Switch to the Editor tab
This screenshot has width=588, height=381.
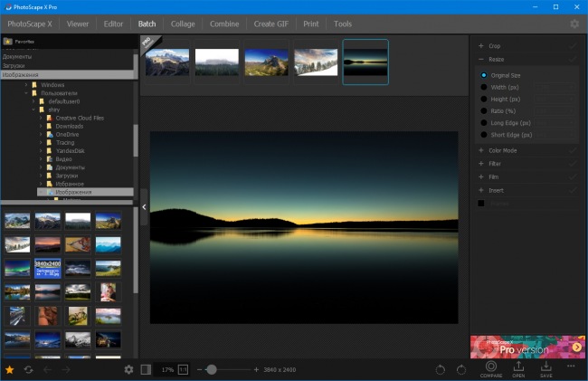point(113,24)
